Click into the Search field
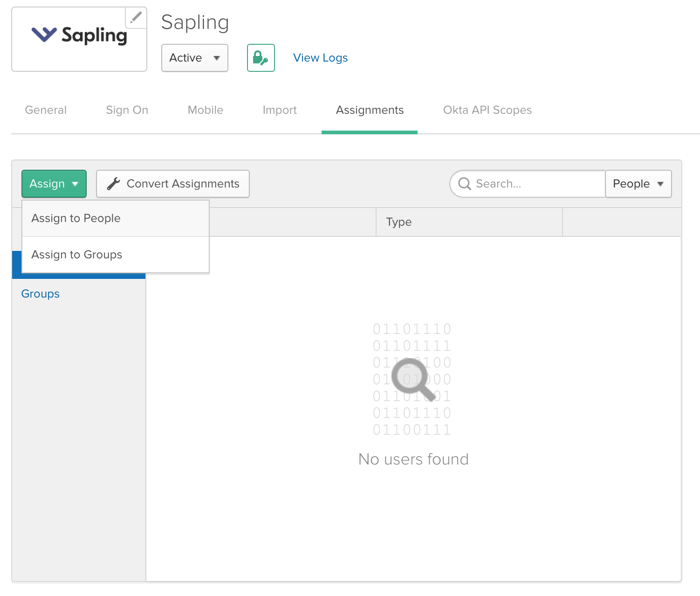The width and height of the screenshot is (700, 596). pyautogui.click(x=528, y=184)
